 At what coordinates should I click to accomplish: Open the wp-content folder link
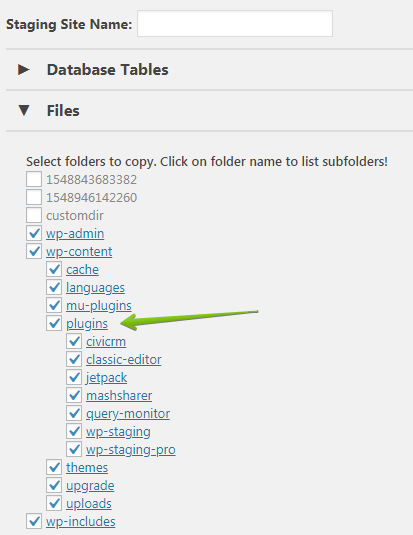[x=79, y=252]
